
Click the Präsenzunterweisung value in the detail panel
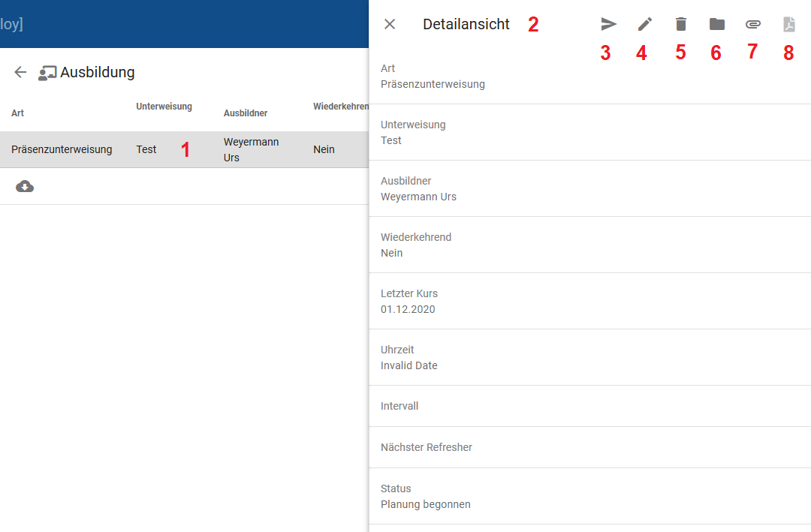click(x=433, y=84)
